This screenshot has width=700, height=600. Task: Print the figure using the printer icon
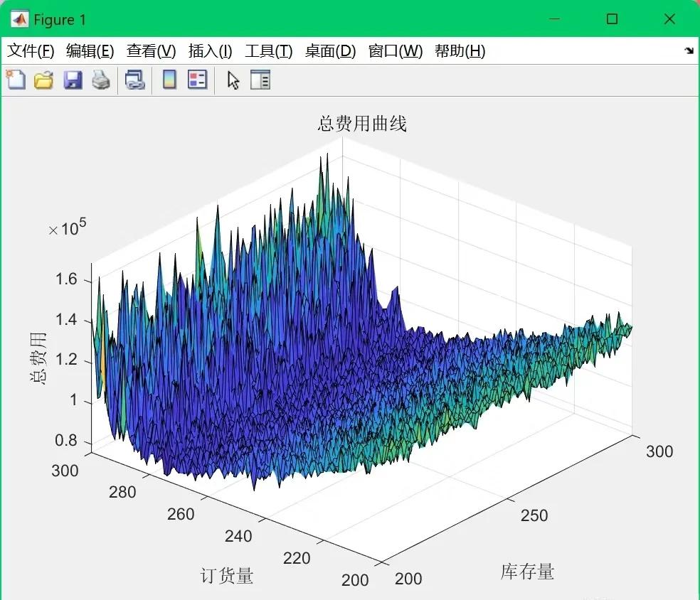point(100,80)
